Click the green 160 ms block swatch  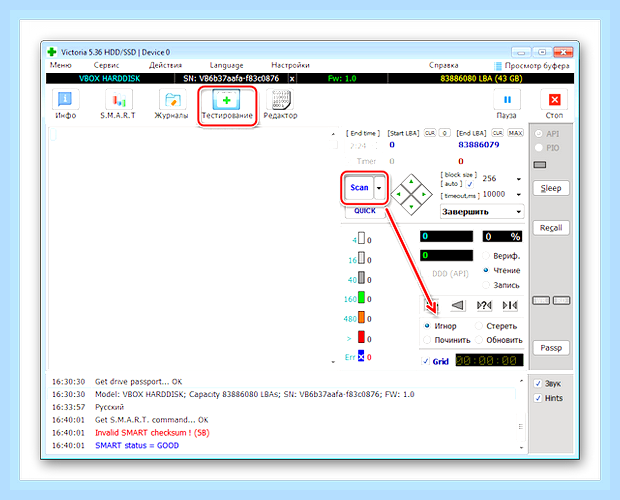(x=361, y=297)
